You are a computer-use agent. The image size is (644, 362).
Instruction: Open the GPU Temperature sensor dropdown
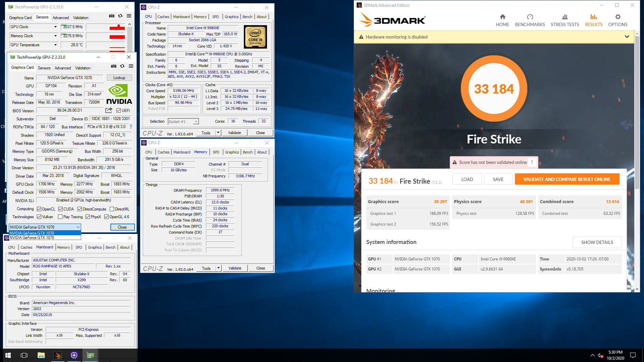click(55, 45)
